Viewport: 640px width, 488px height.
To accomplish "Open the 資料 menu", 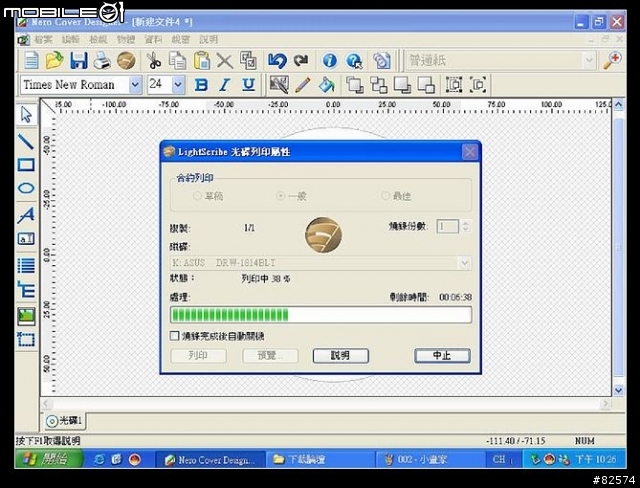I will (x=153, y=40).
